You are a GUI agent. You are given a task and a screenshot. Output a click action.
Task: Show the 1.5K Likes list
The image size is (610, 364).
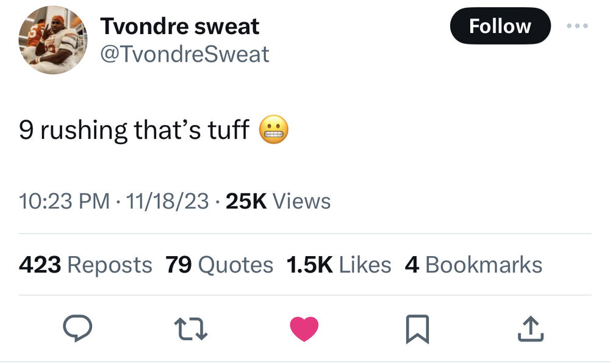point(339,265)
